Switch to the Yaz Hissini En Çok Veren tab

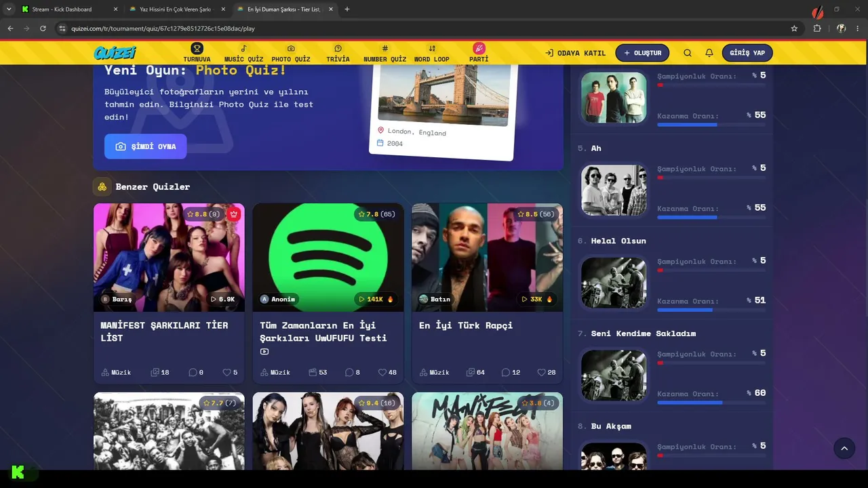[175, 9]
